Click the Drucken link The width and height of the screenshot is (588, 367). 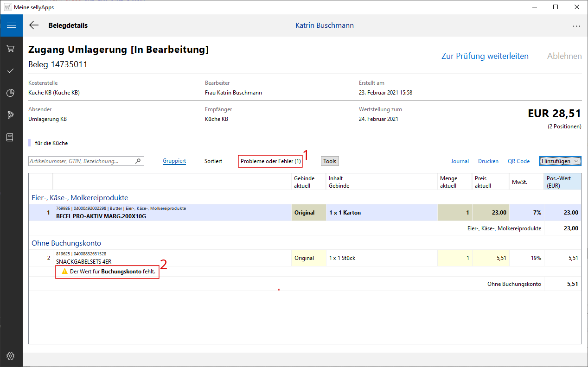(x=488, y=161)
